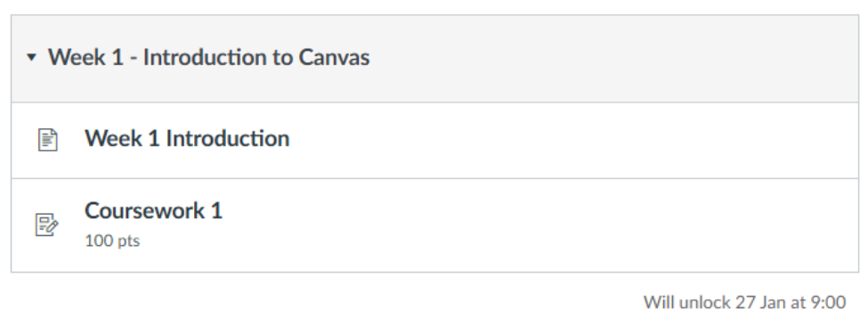Click the page icon beside Week 1 Introduction
This screenshot has height=327, width=868.
[x=47, y=140]
